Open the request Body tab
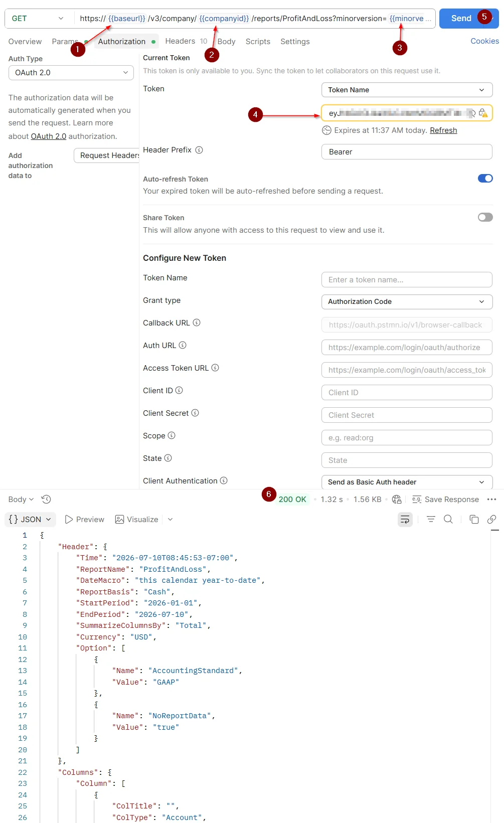Viewport: 504px width, 823px height. (226, 42)
